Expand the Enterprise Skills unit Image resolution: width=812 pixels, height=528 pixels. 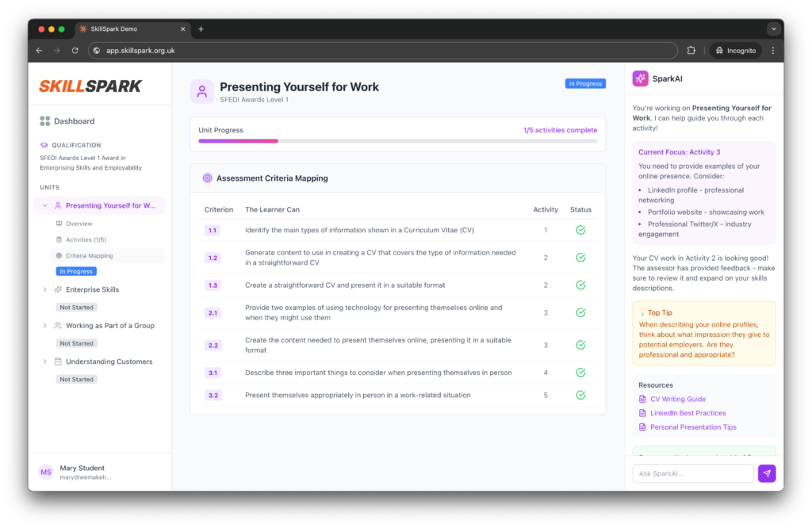(x=44, y=289)
